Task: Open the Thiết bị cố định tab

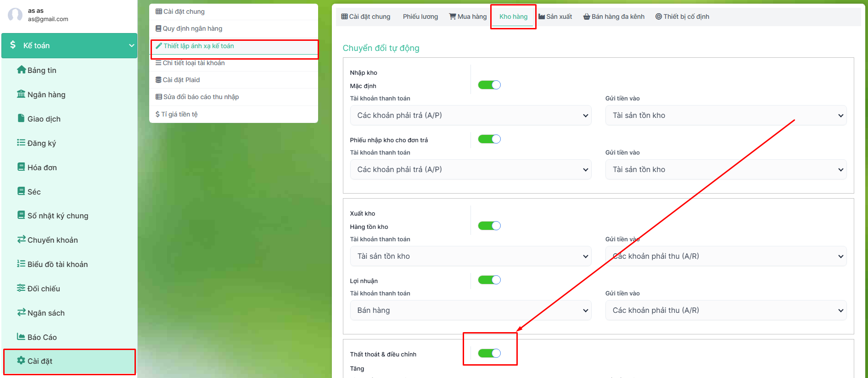Action: pyautogui.click(x=682, y=17)
